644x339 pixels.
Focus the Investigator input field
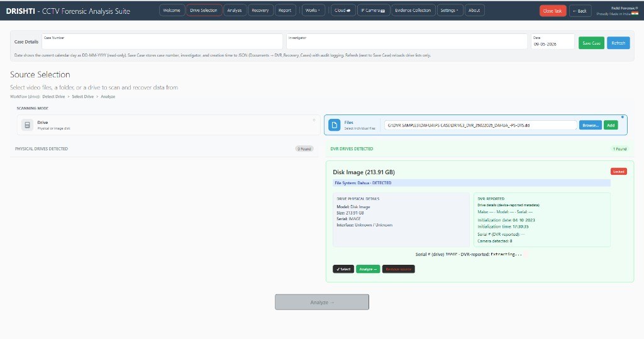407,42
